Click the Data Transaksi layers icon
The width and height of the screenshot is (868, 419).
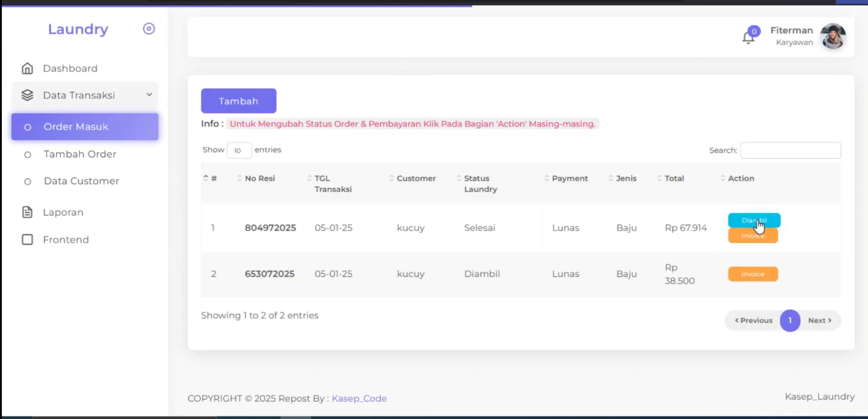pos(27,95)
